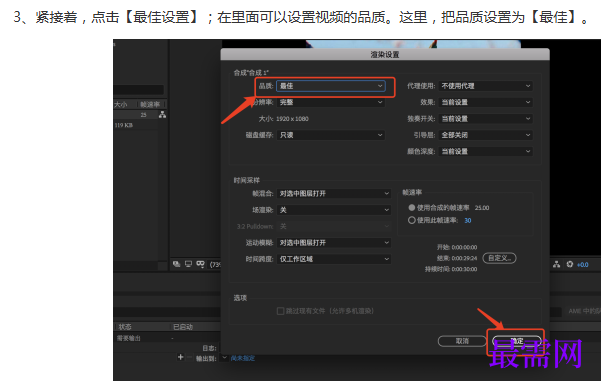Viewport: 601px width, 385px height.
Task: Open the 引导层 dropdown showing 全部关闭
Action: (x=485, y=135)
